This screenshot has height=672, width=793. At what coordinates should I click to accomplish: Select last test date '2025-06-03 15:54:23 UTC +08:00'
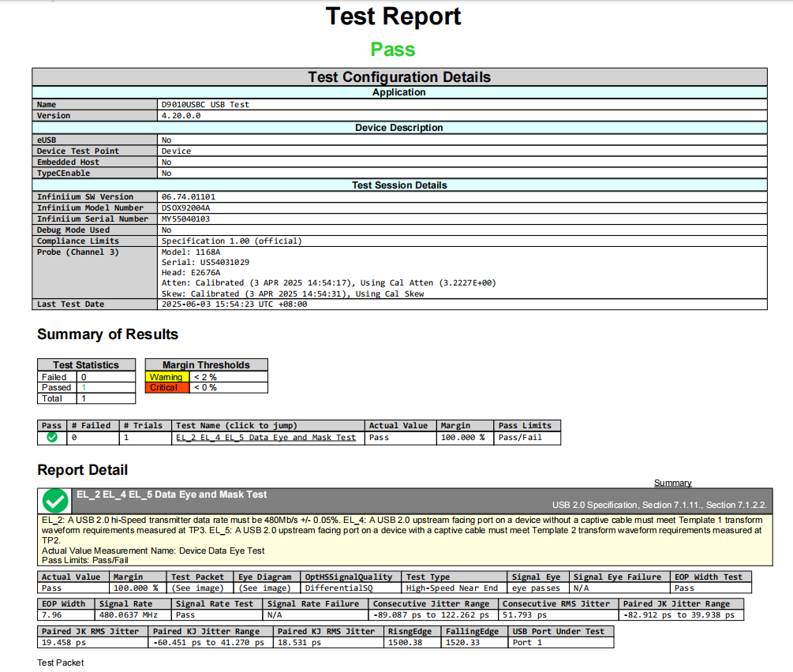pos(234,304)
